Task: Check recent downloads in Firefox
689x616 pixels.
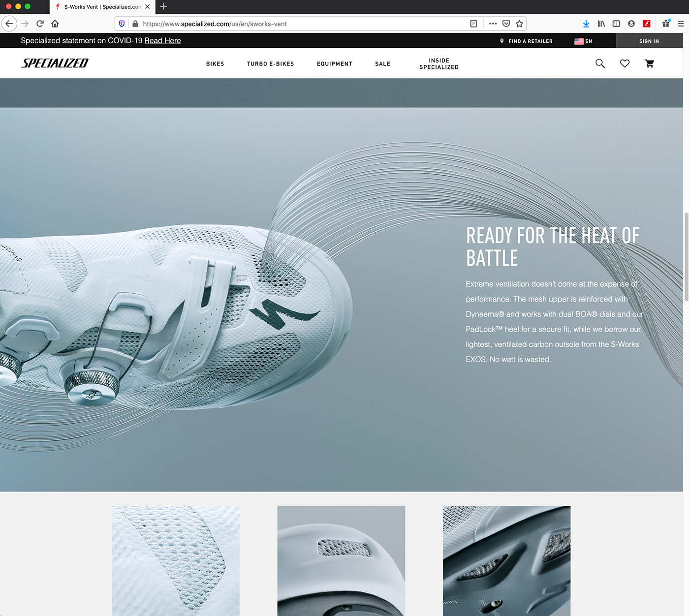Action: tap(586, 23)
